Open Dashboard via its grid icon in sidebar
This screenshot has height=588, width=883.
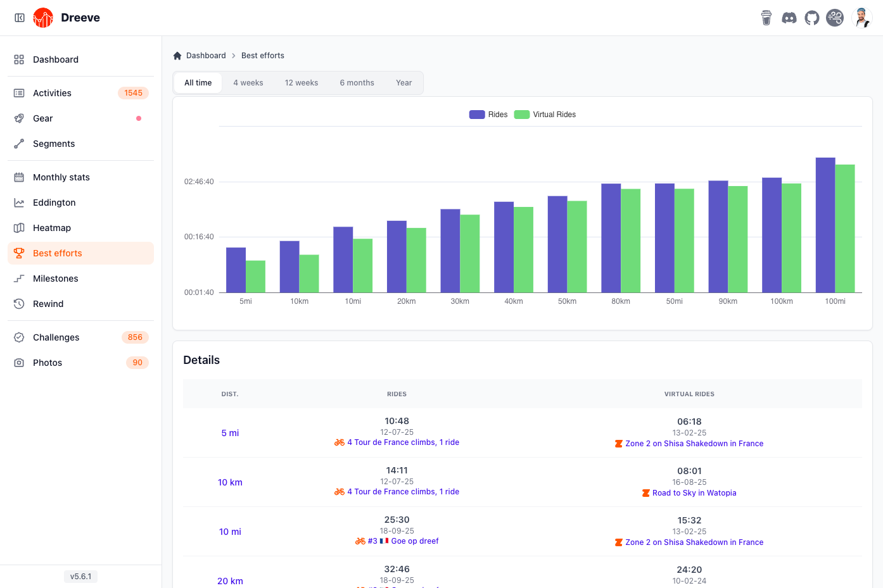coord(19,59)
